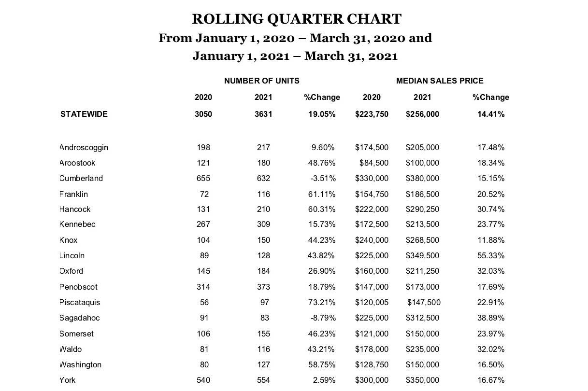Select Statewide 2021 units value 3631

pyautogui.click(x=263, y=114)
